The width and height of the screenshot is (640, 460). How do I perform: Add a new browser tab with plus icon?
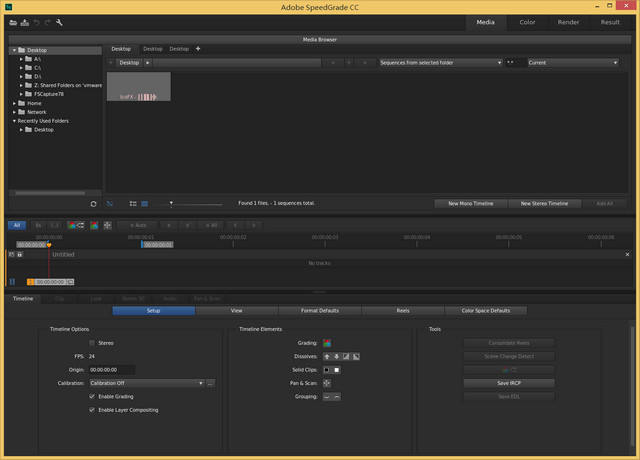(198, 48)
